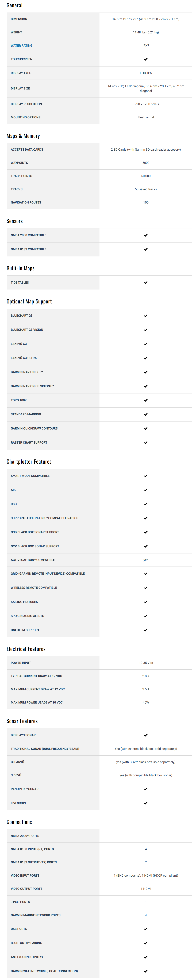Click the Power Input 10-35 Vdc value

tap(146, 663)
